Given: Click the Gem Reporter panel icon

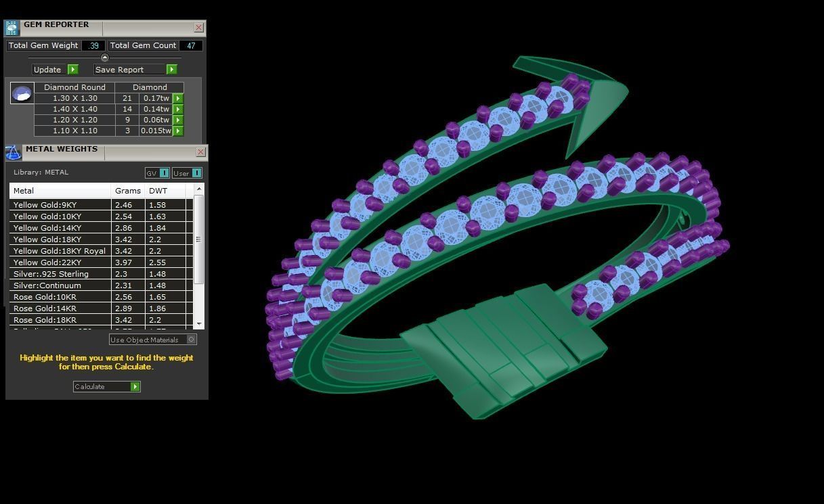Looking at the screenshot, I should click(12, 28).
